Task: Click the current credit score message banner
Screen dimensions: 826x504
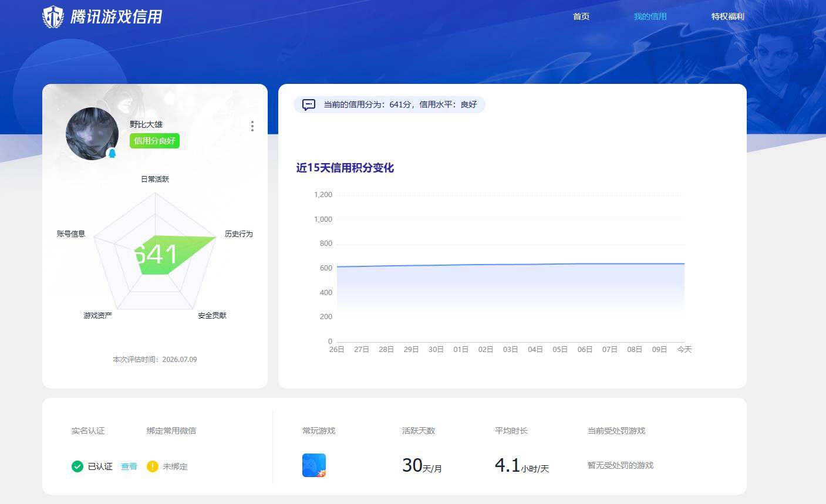Action: (389, 104)
